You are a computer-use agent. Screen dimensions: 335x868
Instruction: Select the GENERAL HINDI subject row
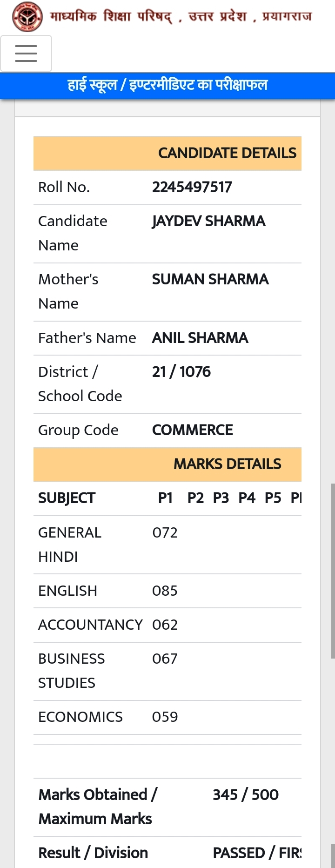tap(167, 545)
